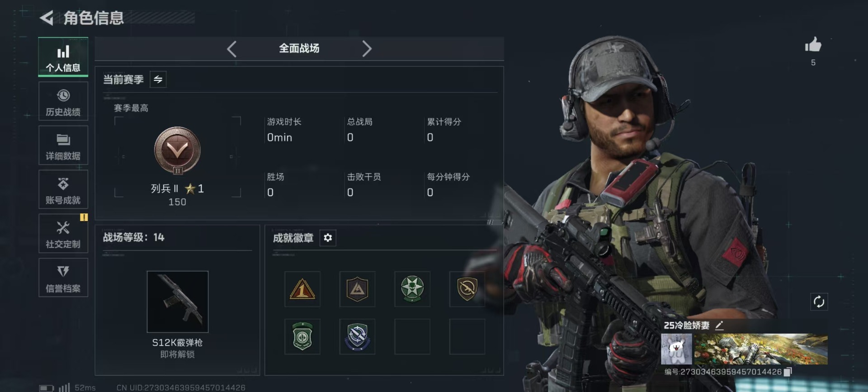The image size is (868, 392).
Task: Click the S12K霰弹枪 unlock thumbnail
Action: coord(178,302)
